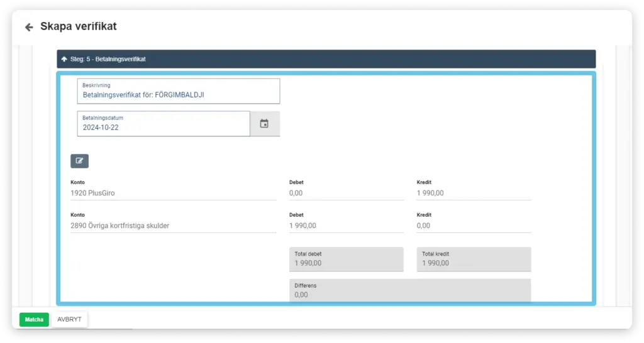
Task: Edit the Beskrivning text field
Action: click(178, 91)
